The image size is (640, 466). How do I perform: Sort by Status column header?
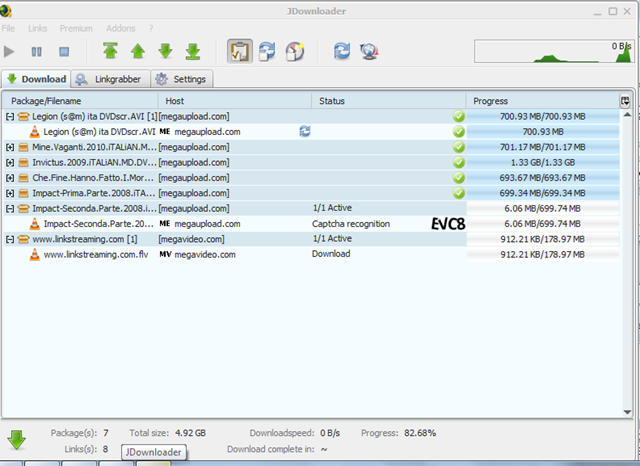[x=389, y=101]
